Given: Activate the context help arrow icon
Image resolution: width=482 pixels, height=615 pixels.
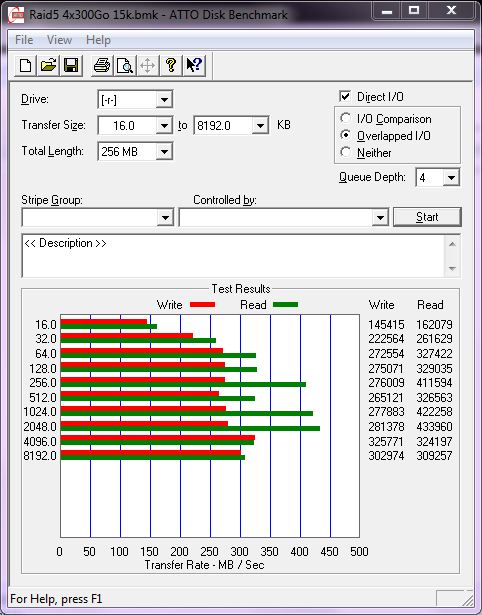Looking at the screenshot, I should click(x=194, y=65).
